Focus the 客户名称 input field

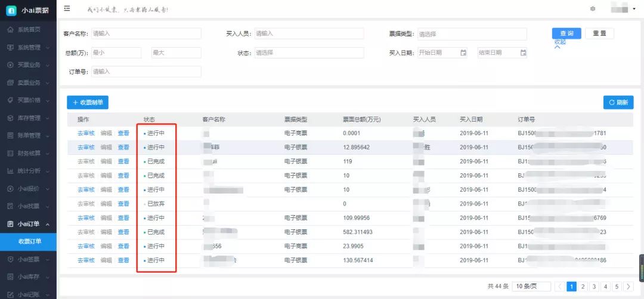(146, 33)
